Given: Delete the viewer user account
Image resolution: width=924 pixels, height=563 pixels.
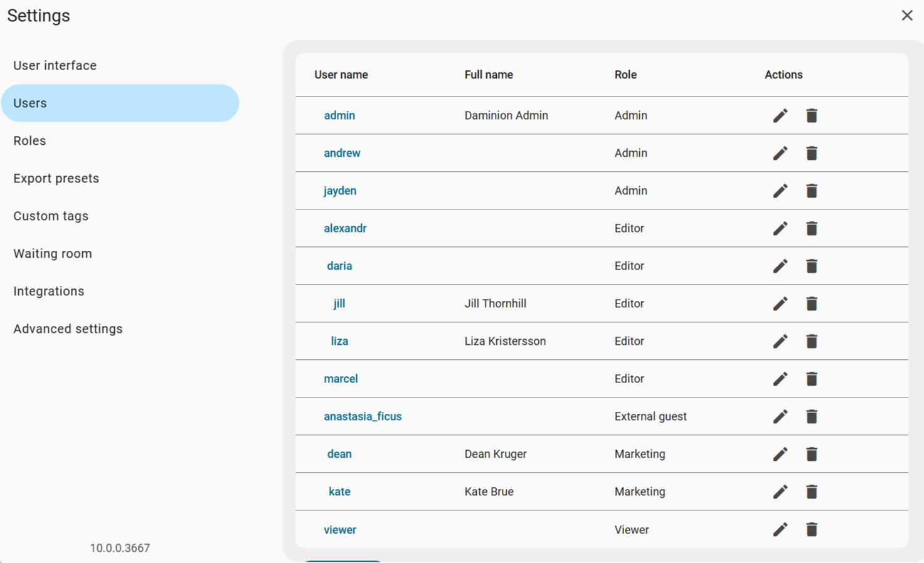Looking at the screenshot, I should tap(811, 530).
